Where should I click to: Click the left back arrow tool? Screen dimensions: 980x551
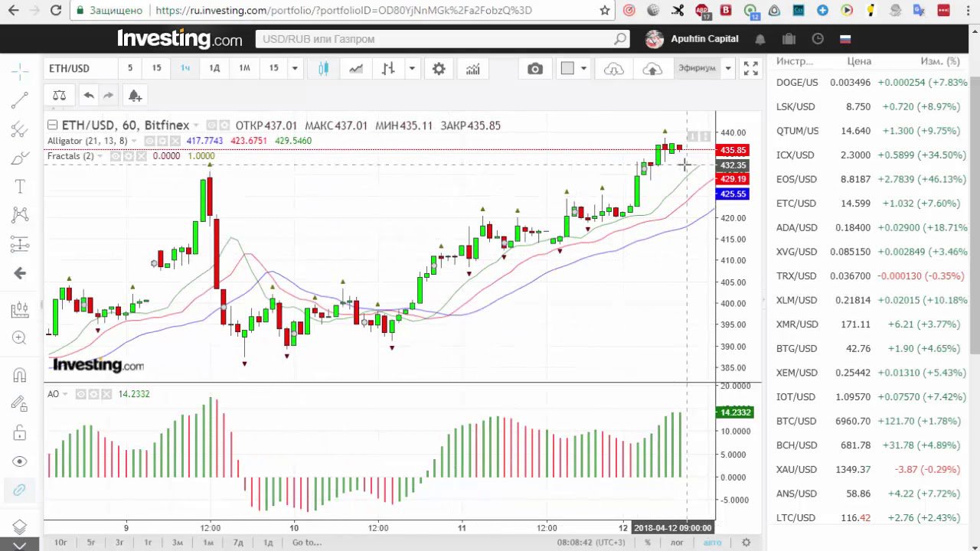click(x=20, y=273)
